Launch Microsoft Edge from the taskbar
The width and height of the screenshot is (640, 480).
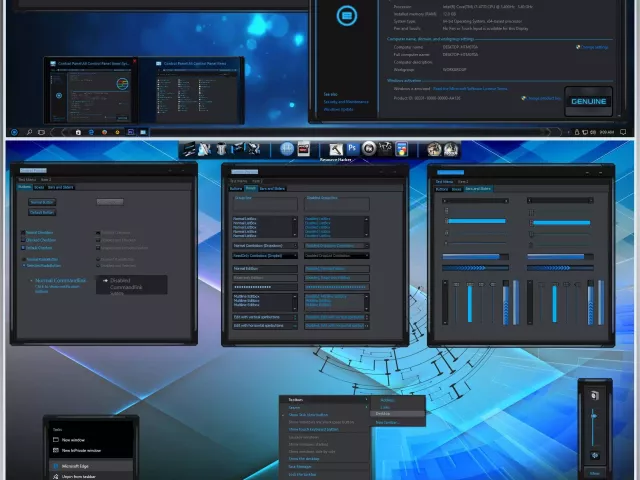pyautogui.click(x=91, y=132)
